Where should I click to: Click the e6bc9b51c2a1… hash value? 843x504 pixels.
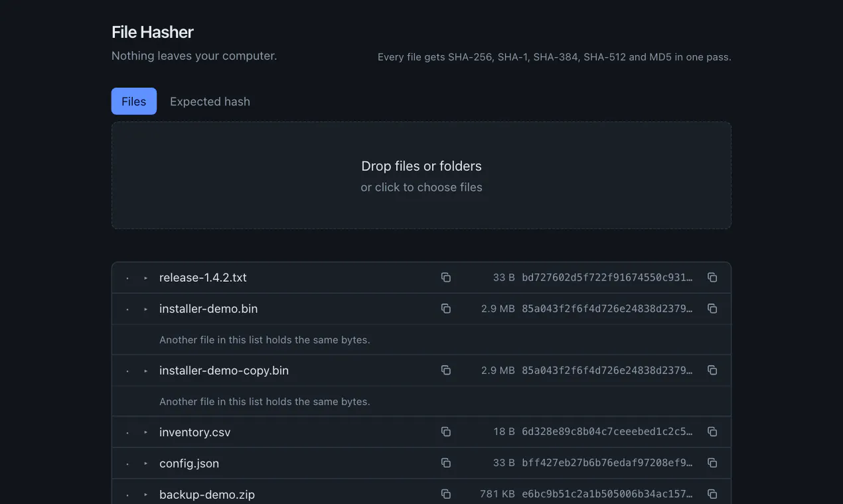tap(607, 494)
